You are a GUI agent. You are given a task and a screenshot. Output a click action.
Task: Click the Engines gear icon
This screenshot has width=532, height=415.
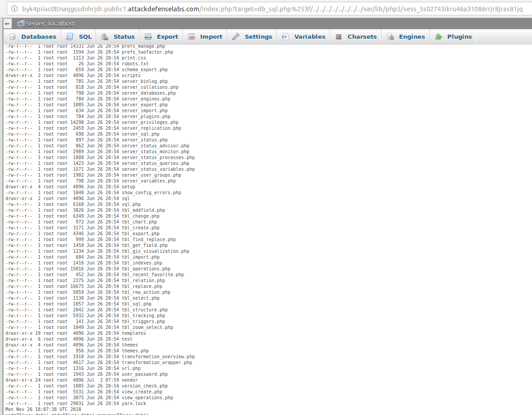(x=390, y=37)
